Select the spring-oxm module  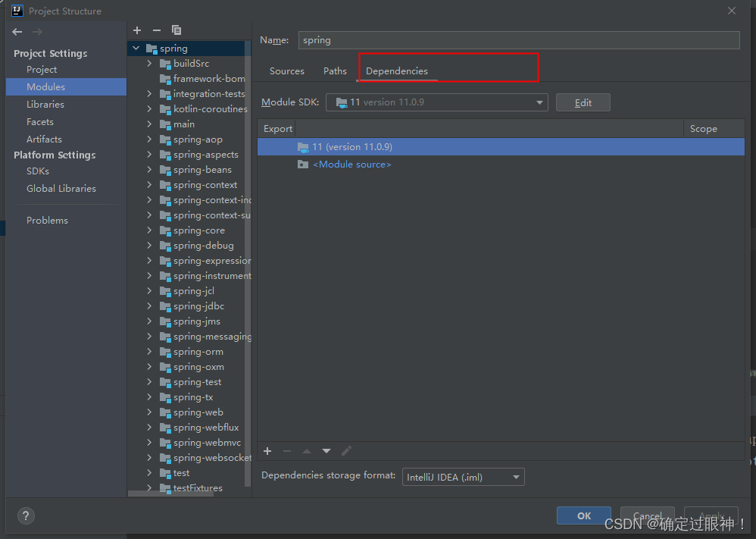point(198,367)
